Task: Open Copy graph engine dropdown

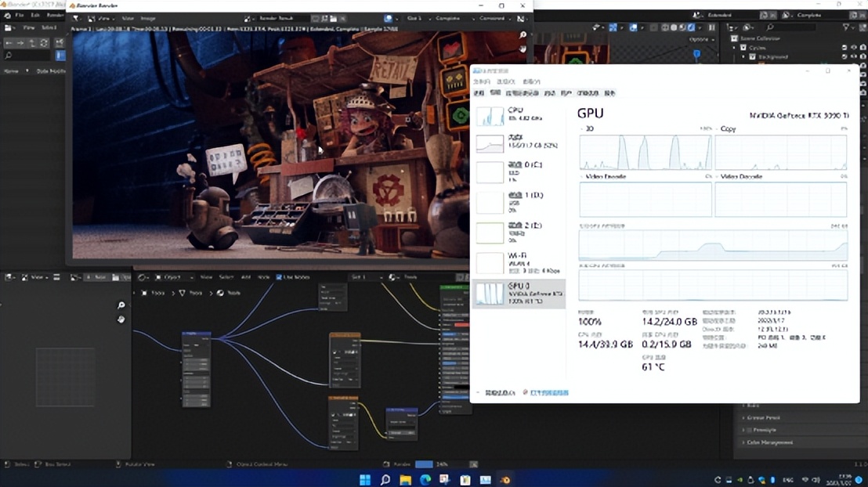Action: coord(725,128)
